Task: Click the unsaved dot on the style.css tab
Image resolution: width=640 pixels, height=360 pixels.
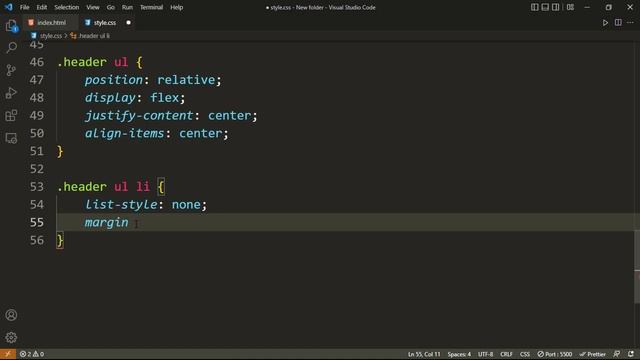Action: click(129, 23)
